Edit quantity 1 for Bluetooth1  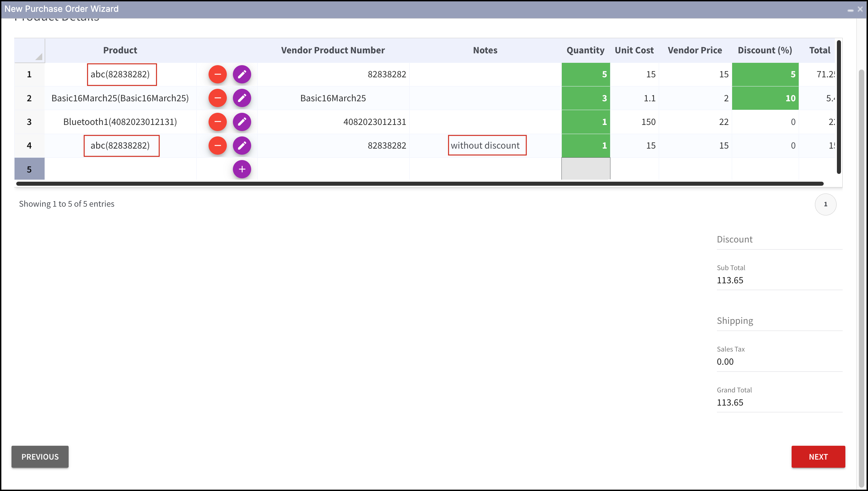[586, 122]
